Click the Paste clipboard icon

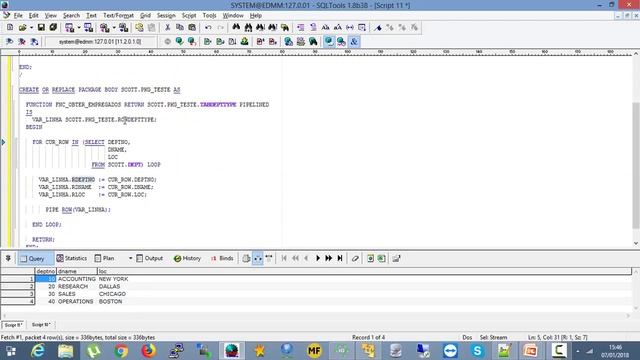192,27
